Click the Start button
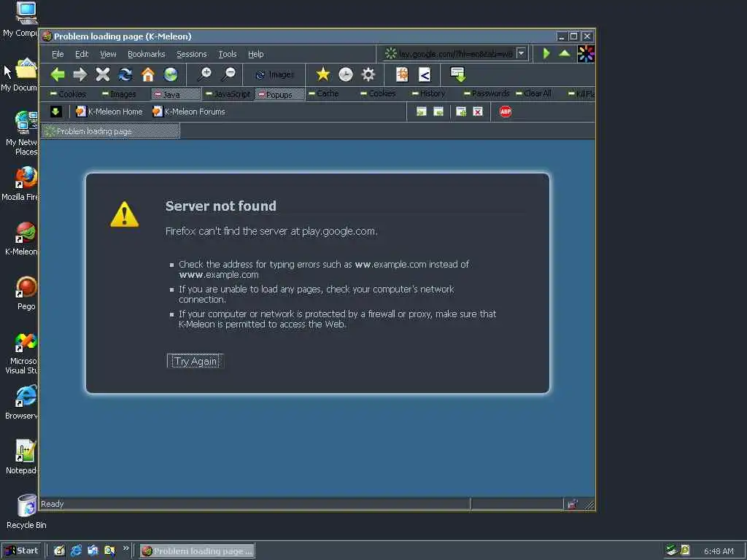 click(x=21, y=551)
